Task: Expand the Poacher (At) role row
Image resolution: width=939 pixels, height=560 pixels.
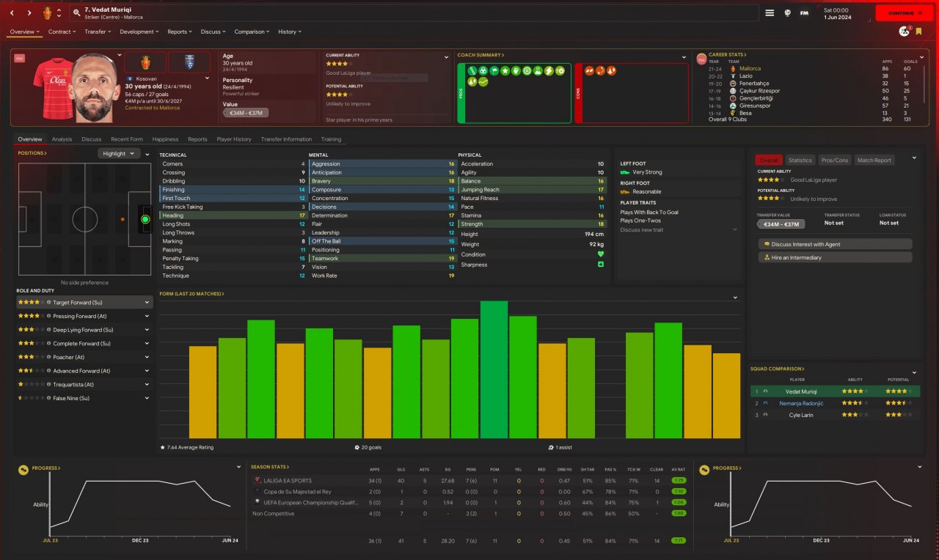Action: (x=84, y=357)
